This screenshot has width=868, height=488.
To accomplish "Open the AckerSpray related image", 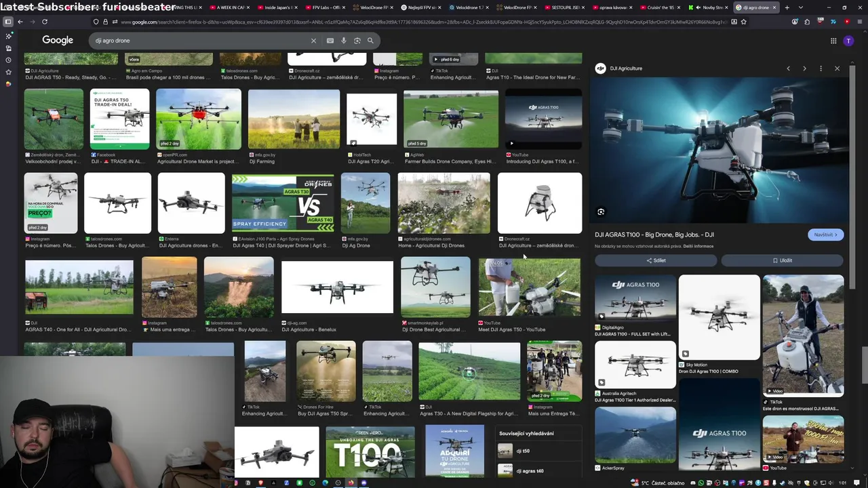I will tap(635, 435).
